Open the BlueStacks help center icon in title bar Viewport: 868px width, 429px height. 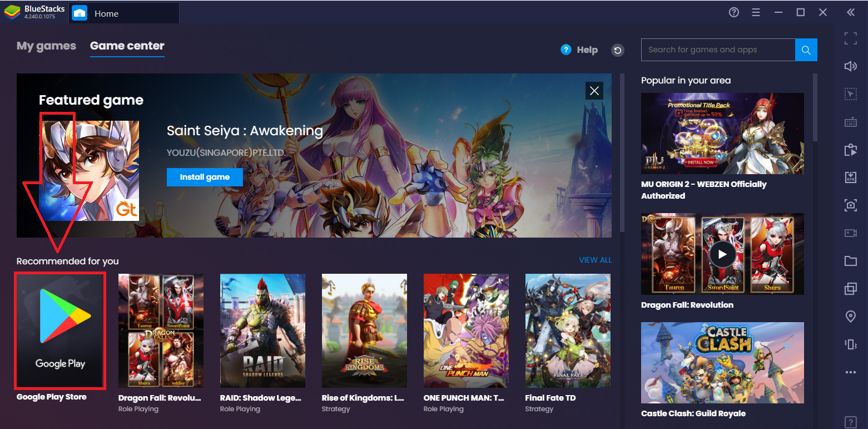tap(734, 12)
